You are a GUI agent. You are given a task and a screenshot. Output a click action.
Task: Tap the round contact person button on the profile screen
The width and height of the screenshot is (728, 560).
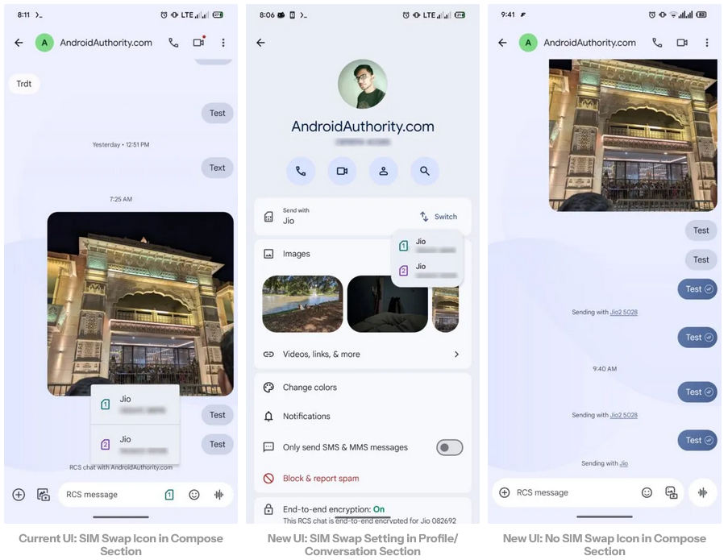pyautogui.click(x=384, y=171)
